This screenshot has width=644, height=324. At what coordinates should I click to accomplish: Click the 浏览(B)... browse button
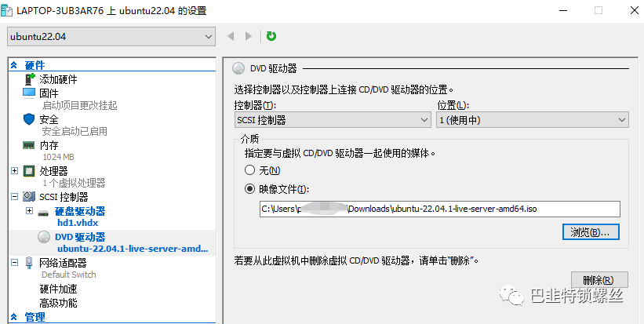(x=591, y=232)
